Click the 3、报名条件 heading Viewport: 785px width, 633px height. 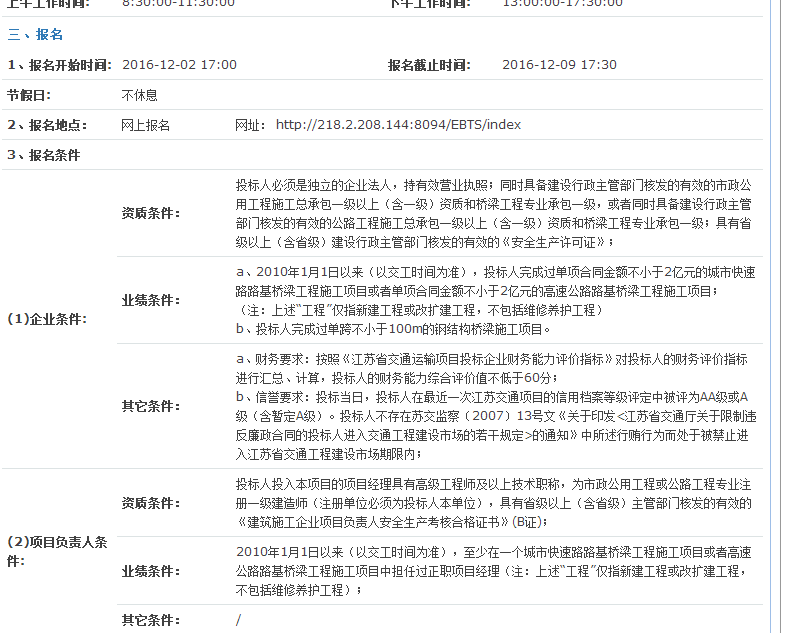tap(44, 155)
